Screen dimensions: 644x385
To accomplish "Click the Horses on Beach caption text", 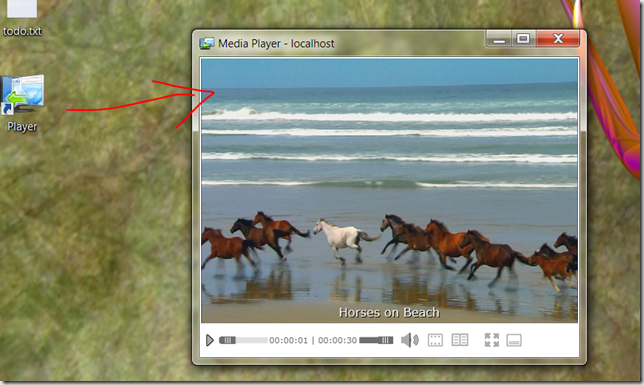I will pyautogui.click(x=389, y=313).
